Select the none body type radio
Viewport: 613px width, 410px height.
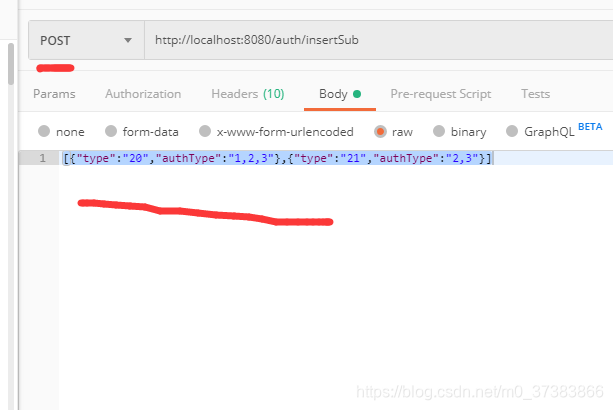coord(44,131)
